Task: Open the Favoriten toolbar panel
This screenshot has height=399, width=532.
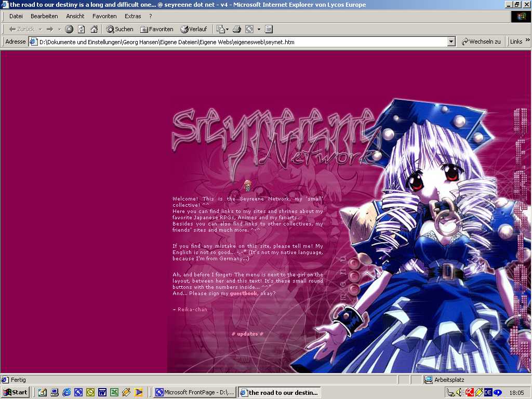Action: [157, 29]
